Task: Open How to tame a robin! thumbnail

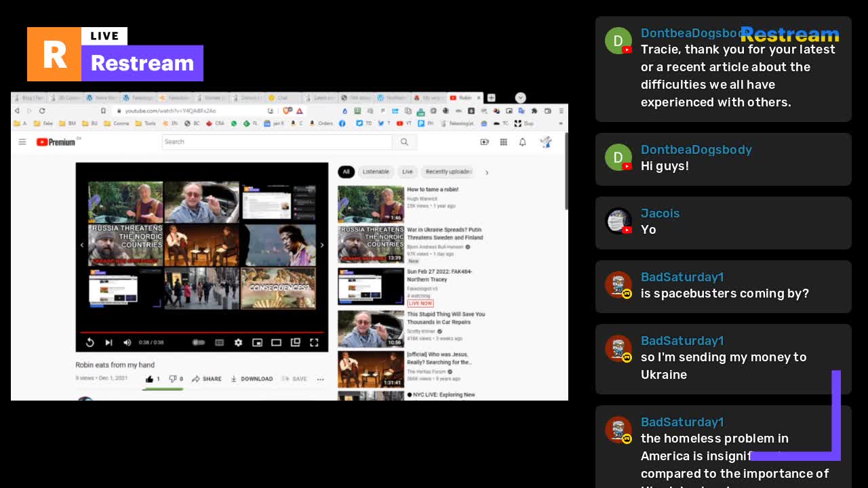Action: tap(371, 204)
